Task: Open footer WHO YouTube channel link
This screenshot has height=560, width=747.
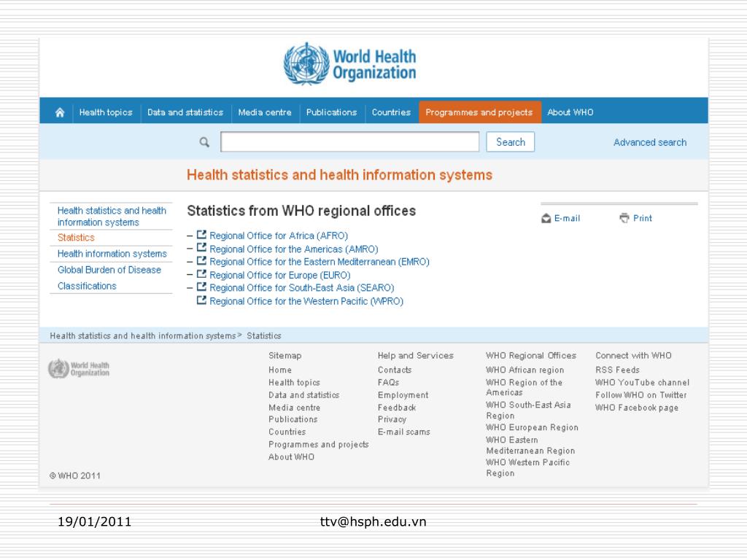Action: coord(642,382)
